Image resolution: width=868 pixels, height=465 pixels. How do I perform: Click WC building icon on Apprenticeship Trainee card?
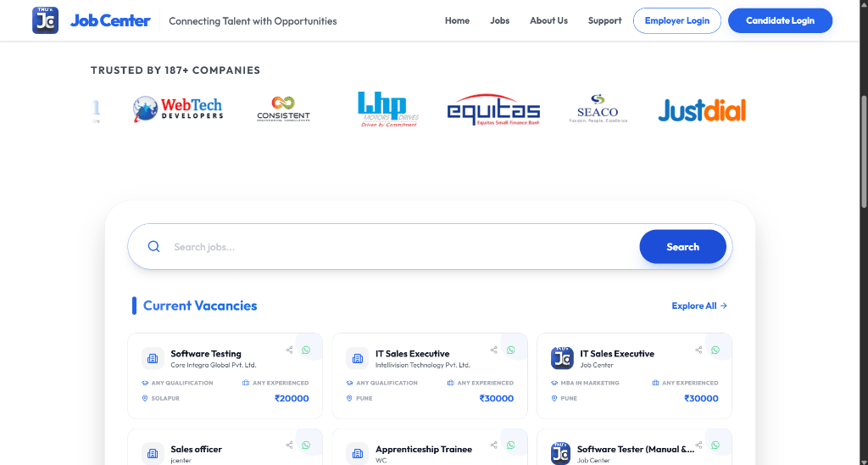pos(358,454)
